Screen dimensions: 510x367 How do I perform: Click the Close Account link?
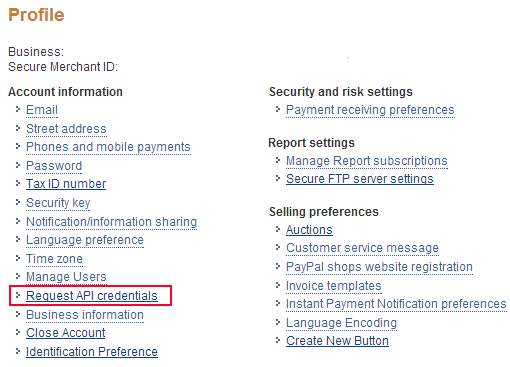[x=66, y=333]
